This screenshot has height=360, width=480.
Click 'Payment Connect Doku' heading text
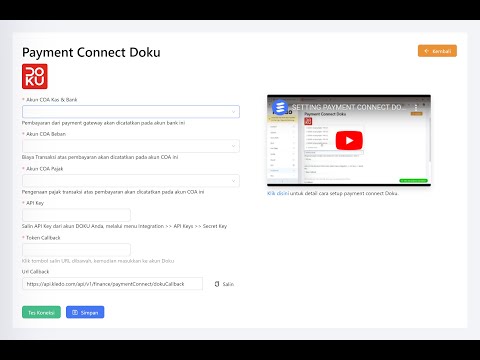[91, 52]
